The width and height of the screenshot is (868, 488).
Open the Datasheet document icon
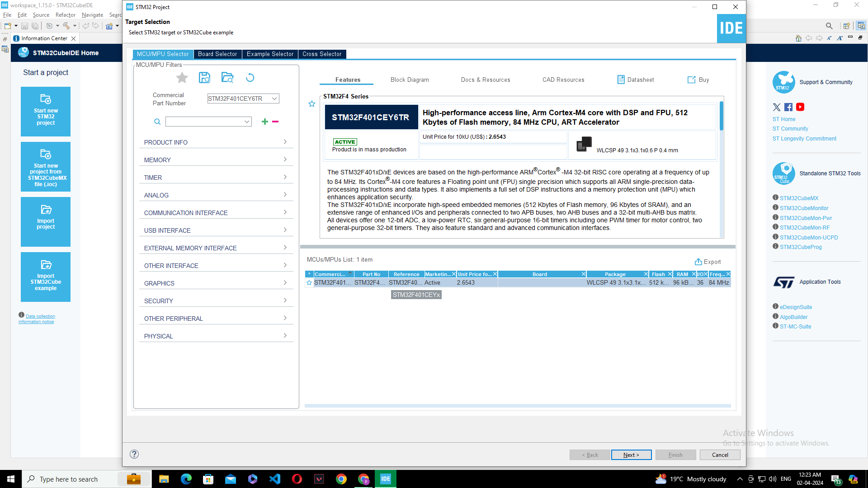point(621,80)
